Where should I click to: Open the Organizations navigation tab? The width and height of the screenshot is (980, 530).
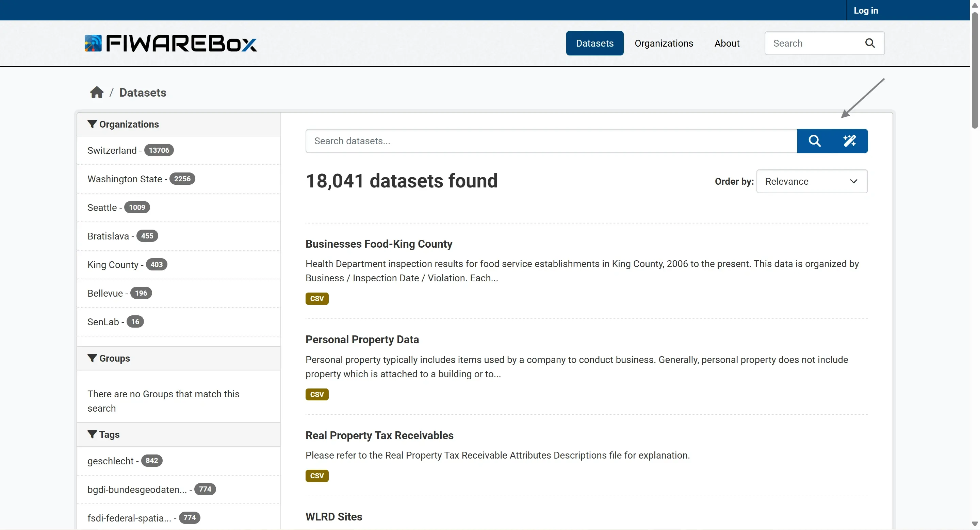[x=664, y=43]
